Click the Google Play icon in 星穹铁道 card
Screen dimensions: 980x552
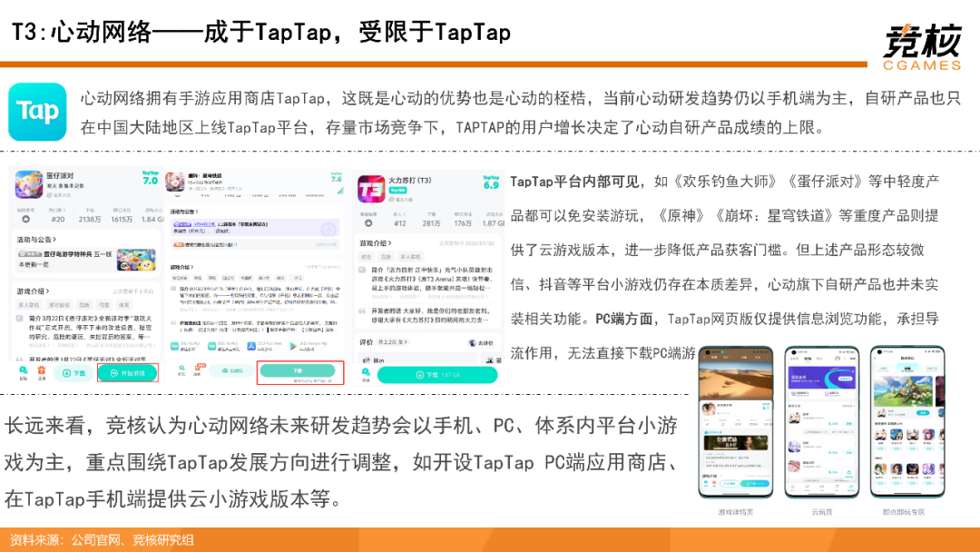[293, 346]
